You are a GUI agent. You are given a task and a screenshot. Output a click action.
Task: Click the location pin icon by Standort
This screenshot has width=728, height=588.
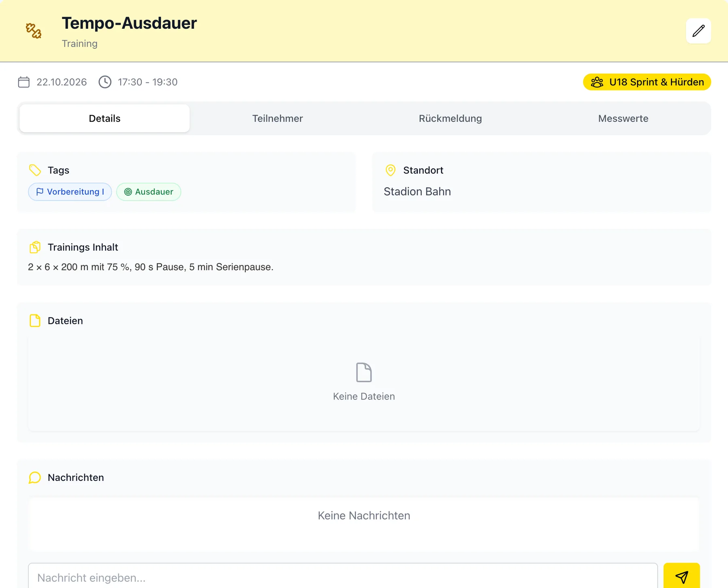coord(390,170)
